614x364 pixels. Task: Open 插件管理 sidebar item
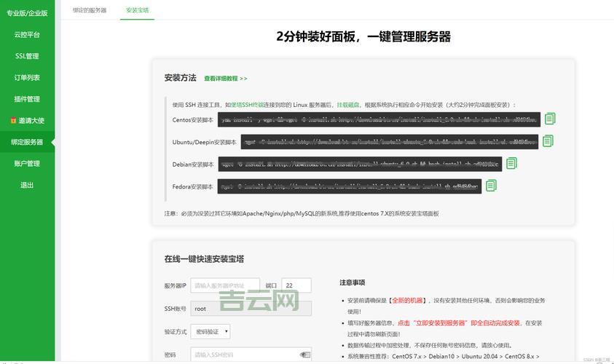27,99
